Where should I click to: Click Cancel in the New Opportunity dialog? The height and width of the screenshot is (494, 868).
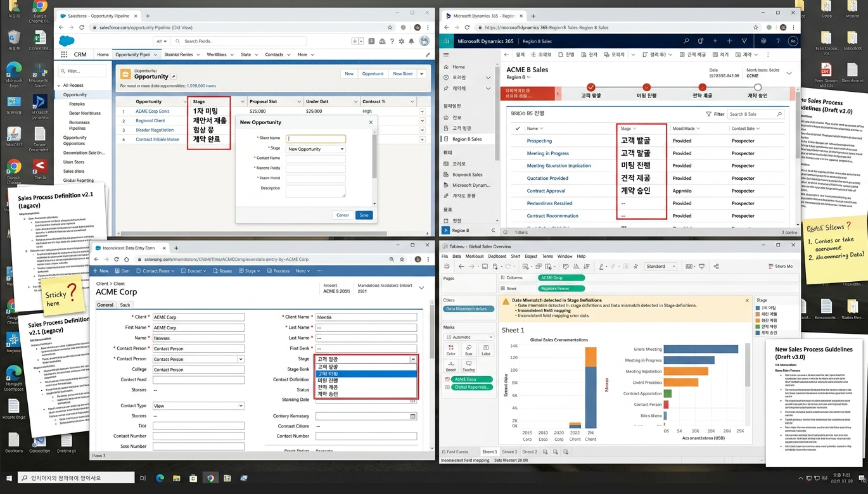coord(342,215)
